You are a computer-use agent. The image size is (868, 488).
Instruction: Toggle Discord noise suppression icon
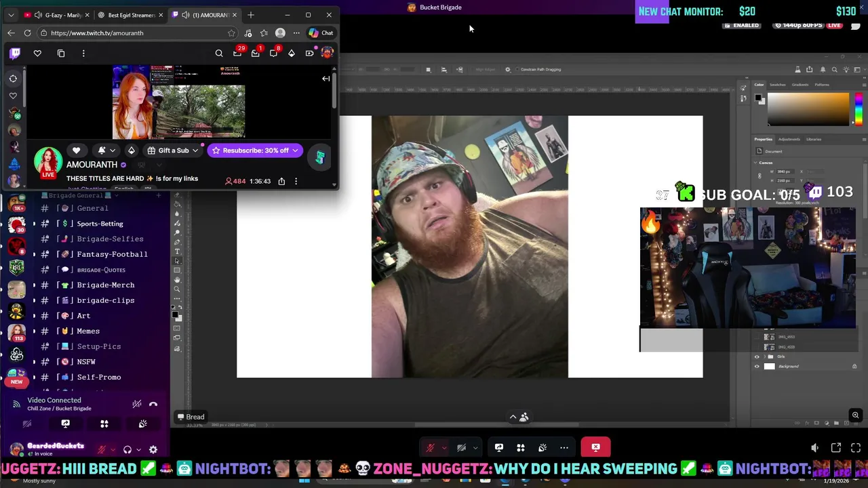pyautogui.click(x=136, y=404)
